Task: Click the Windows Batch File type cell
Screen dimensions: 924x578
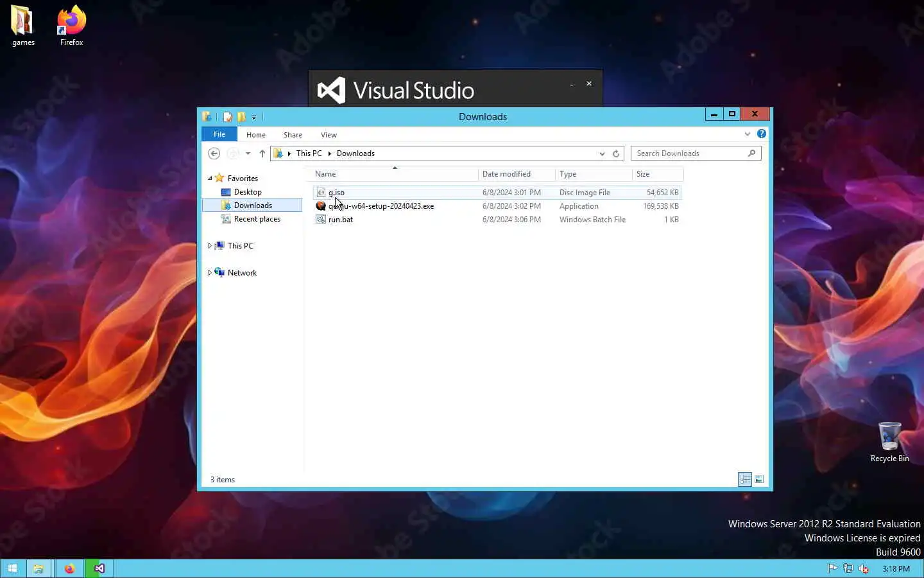Action: click(x=592, y=220)
